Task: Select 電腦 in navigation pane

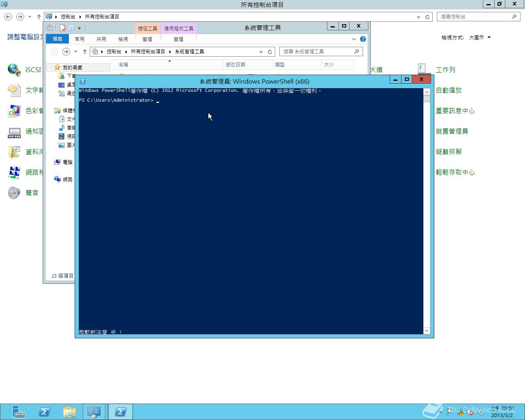Action: click(68, 162)
